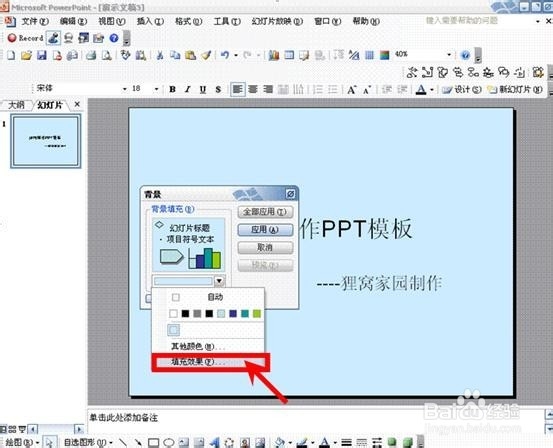Select the Arrow tool in drawing toolbar
553x448 pixels.
point(138,442)
